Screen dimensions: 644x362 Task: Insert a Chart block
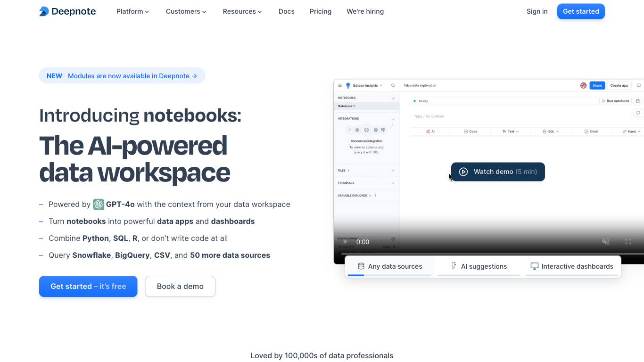pyautogui.click(x=591, y=132)
